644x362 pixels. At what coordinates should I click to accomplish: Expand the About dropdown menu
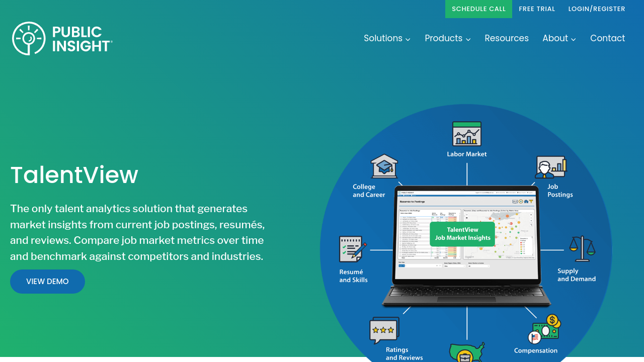pyautogui.click(x=559, y=38)
